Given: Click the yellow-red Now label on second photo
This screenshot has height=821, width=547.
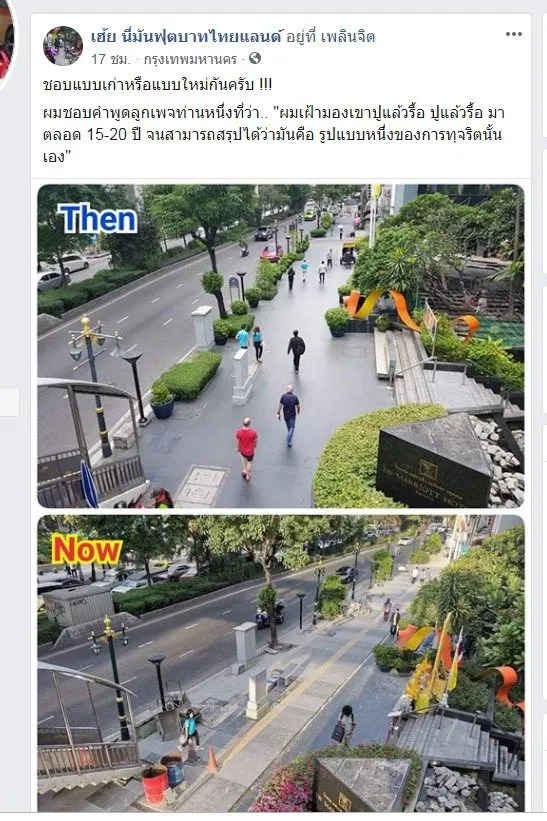Looking at the screenshot, I should (87, 550).
